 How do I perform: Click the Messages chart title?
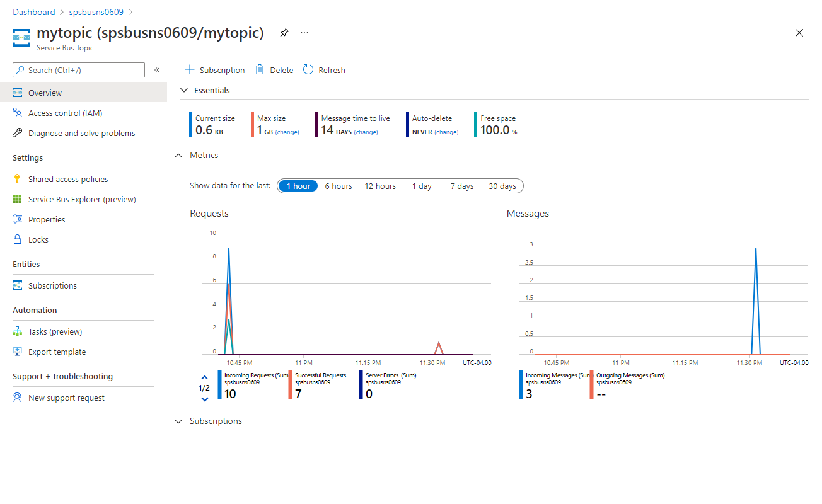click(528, 214)
